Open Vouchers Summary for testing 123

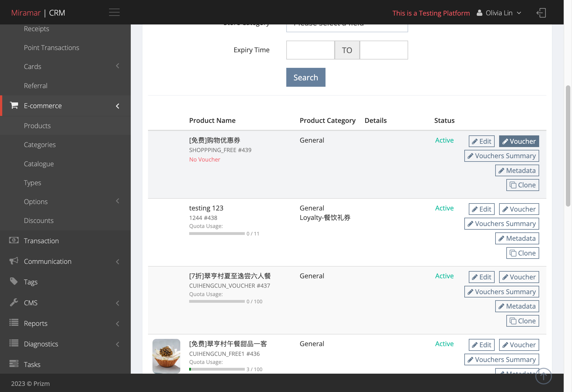(x=502, y=224)
